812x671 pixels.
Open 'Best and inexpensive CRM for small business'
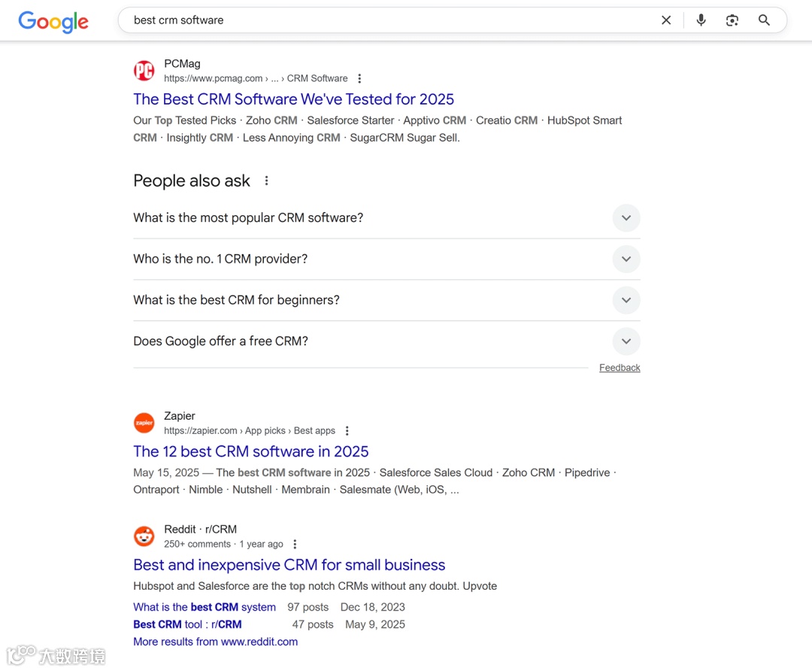289,565
